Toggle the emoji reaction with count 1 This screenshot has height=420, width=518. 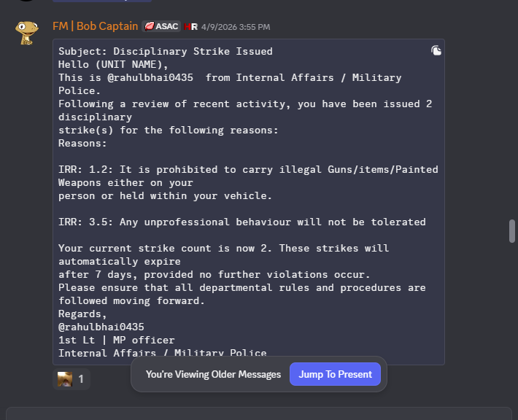click(71, 379)
